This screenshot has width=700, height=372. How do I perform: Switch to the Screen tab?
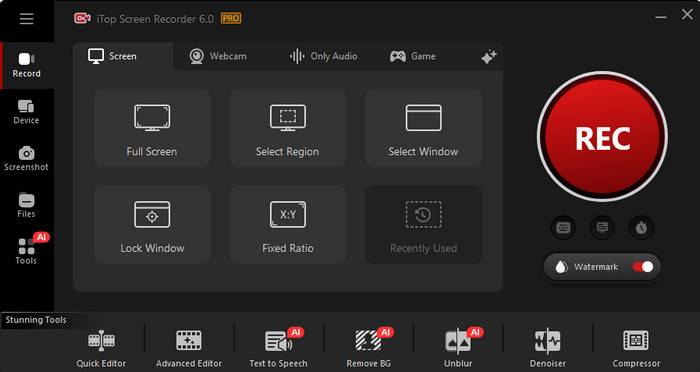pos(113,56)
